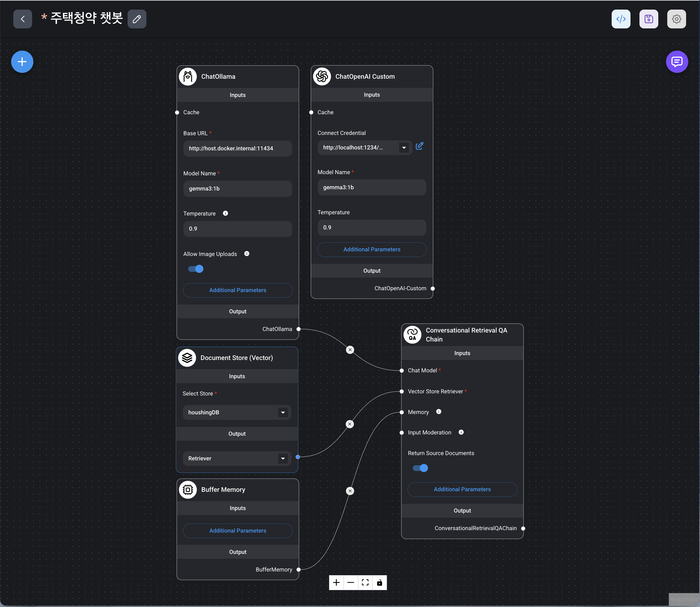Expand the Retriever output dropdown
This screenshot has width=700, height=607.
283,458
